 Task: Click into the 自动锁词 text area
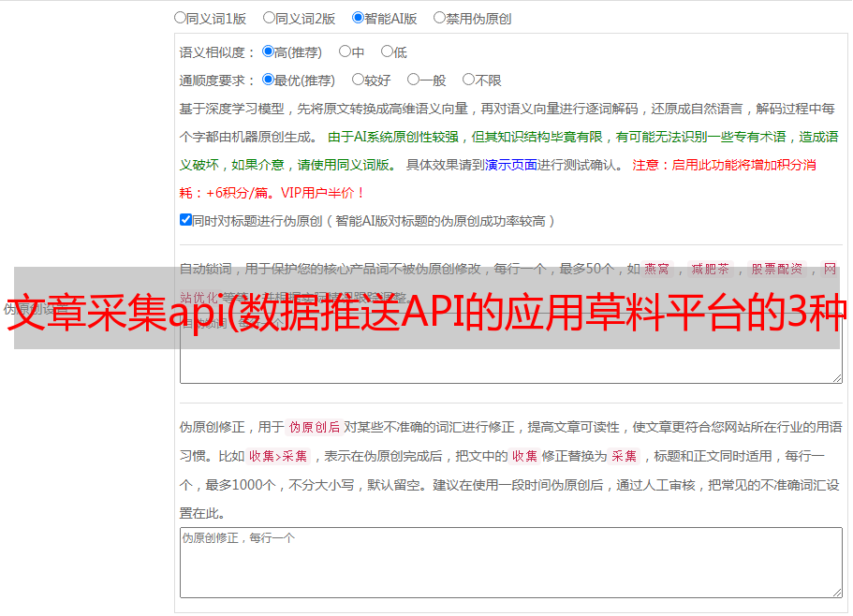point(510,365)
